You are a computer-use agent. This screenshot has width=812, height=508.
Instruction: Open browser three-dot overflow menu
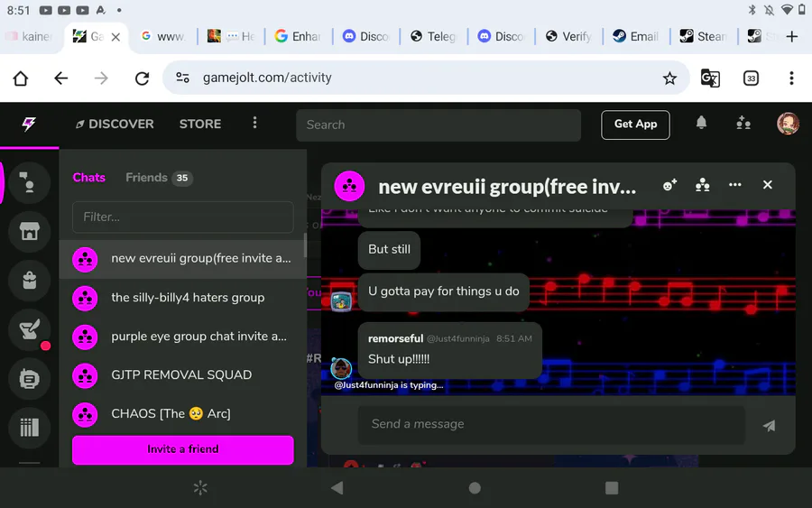[x=791, y=79]
